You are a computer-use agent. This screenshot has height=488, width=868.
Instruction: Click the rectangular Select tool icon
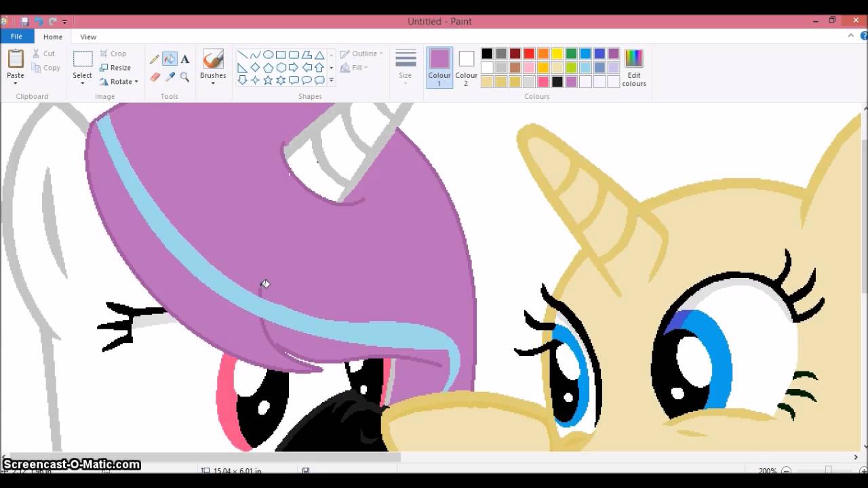point(83,59)
